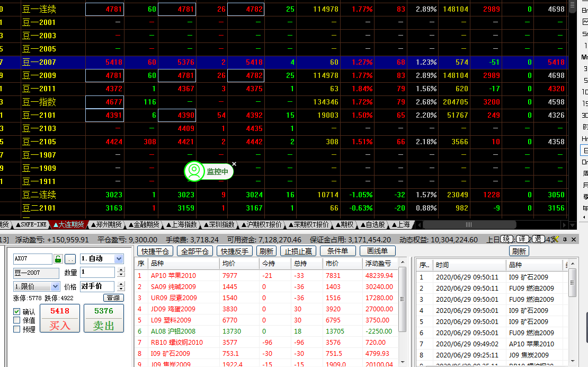The width and height of the screenshot is (588, 367).
Task: Switch to the 郑州期货 tab
Action: [x=105, y=225]
